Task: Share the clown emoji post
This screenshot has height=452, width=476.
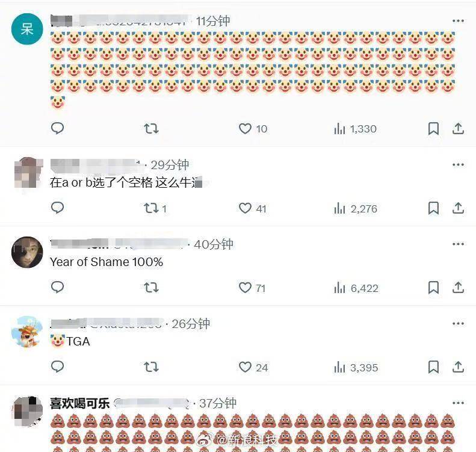Action: point(458,129)
